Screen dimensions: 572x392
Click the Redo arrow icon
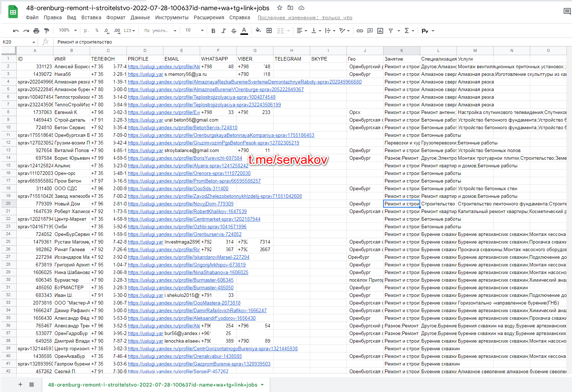[26, 31]
